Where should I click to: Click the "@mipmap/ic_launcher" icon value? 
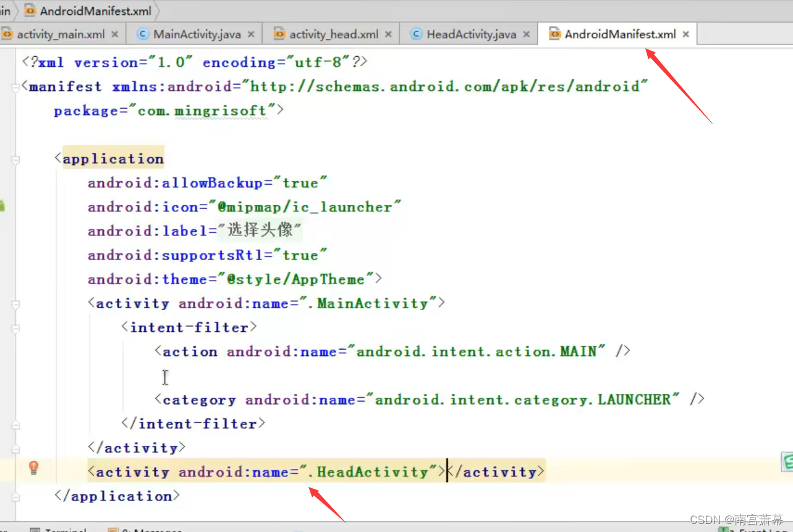(305, 208)
